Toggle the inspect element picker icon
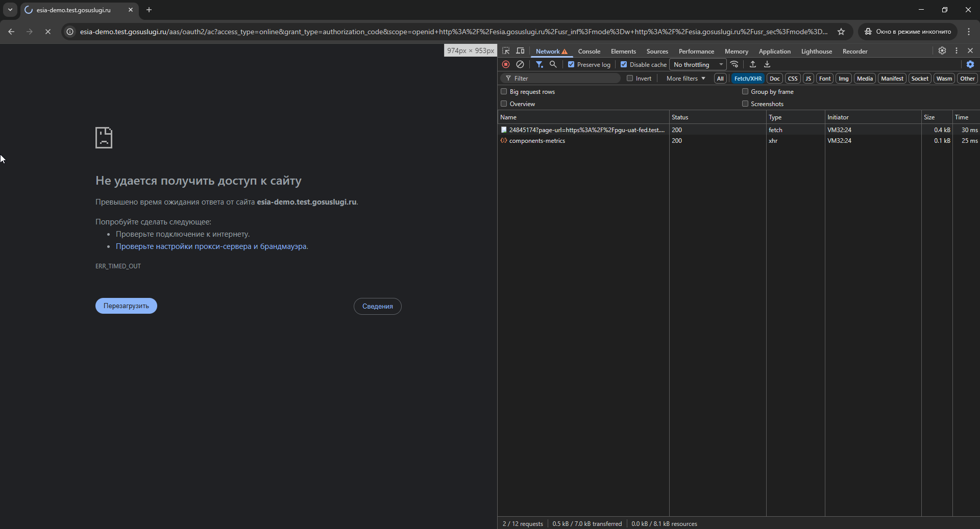 tap(506, 51)
